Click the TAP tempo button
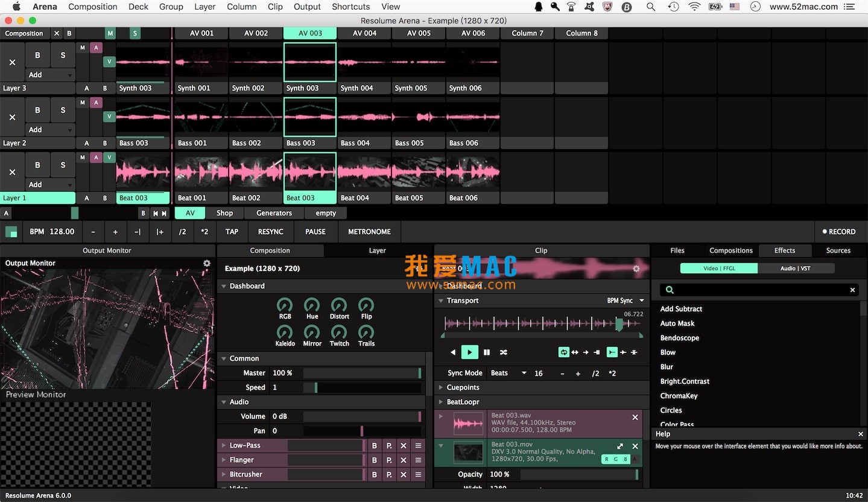The width and height of the screenshot is (868, 502). (x=232, y=231)
